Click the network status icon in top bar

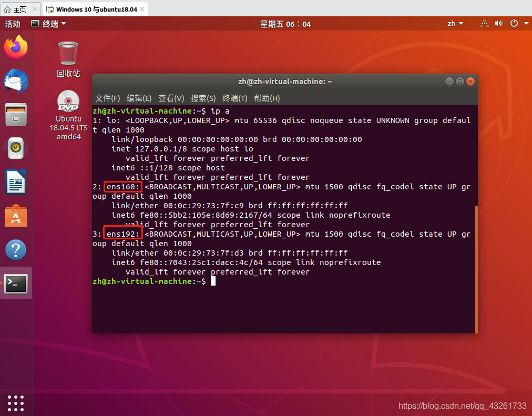pos(485,24)
